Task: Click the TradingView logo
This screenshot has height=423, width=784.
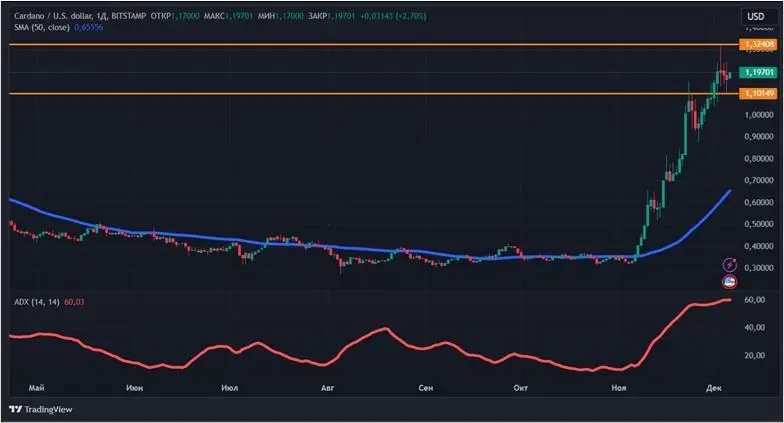Action: (43, 409)
